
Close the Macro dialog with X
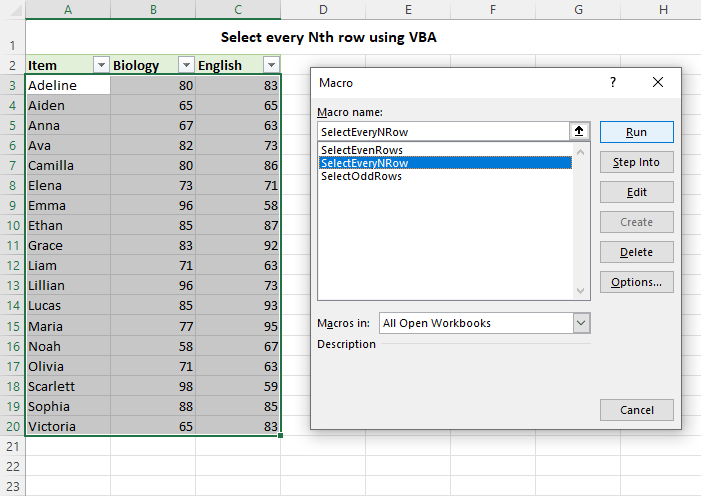coord(657,83)
